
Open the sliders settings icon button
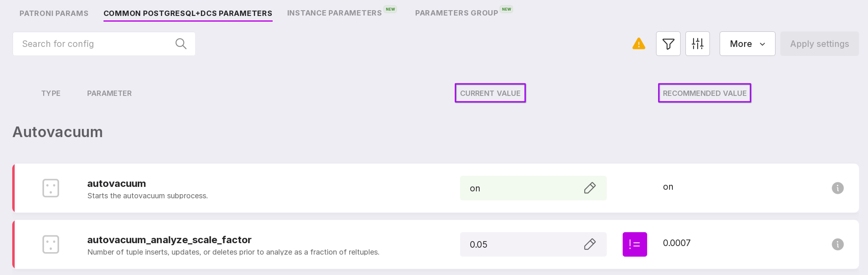tap(697, 44)
